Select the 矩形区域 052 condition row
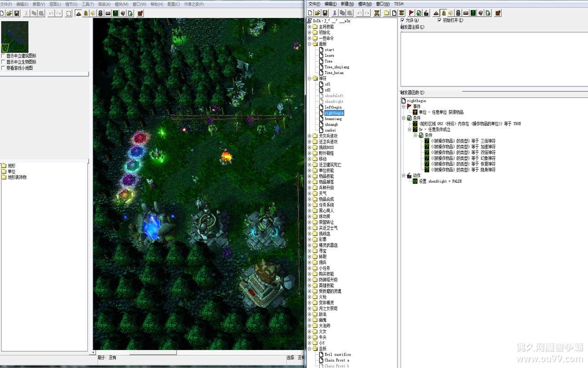The width and height of the screenshot is (588, 368). tap(469, 124)
